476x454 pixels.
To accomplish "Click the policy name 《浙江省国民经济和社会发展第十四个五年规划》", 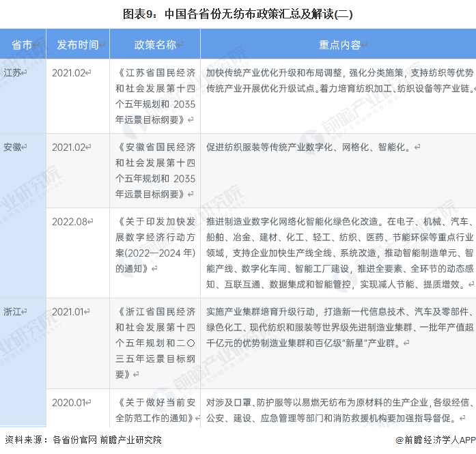I will pyautogui.click(x=155, y=343).
